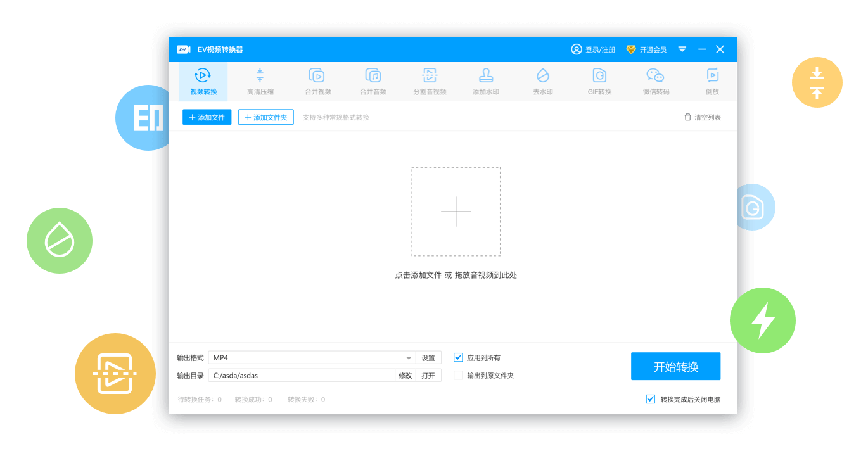Select the 去水印 watermark removal tool
Image resolution: width=868 pixels, height=451 pixels.
click(x=542, y=81)
